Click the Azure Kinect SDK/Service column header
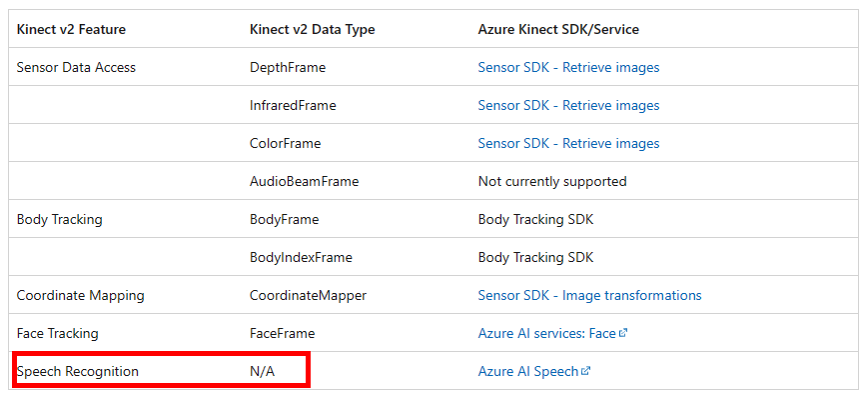The width and height of the screenshot is (868, 393). (x=558, y=29)
